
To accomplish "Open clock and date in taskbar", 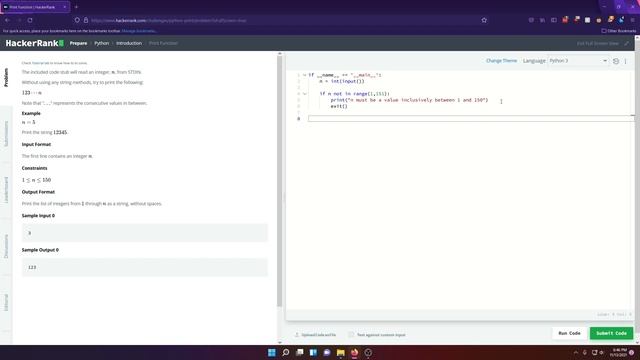I will (x=618, y=352).
